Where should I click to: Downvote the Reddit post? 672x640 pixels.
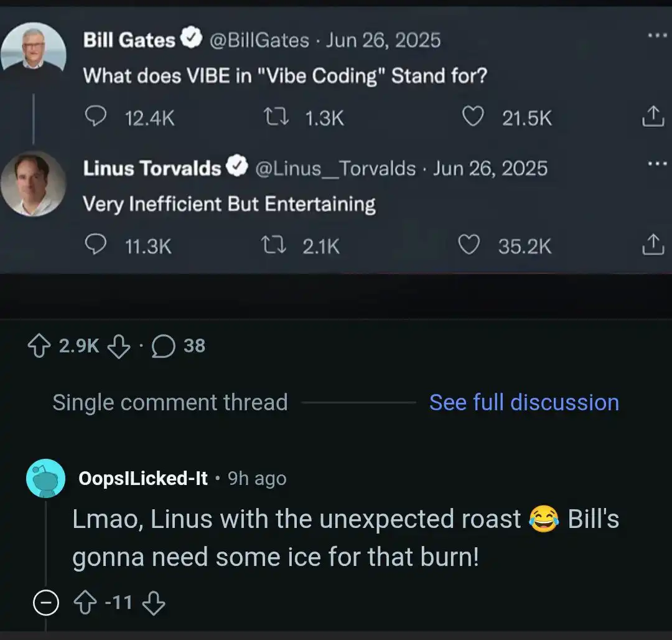pos(119,347)
